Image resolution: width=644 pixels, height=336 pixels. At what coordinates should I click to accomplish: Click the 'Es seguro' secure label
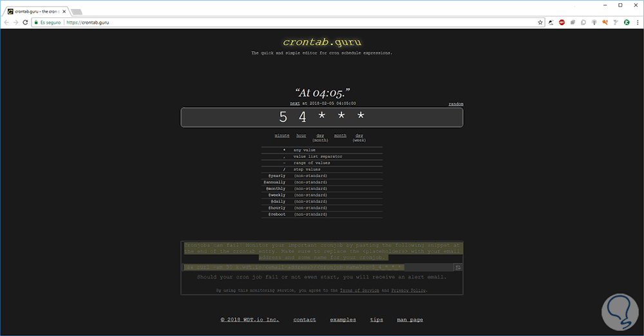point(50,22)
